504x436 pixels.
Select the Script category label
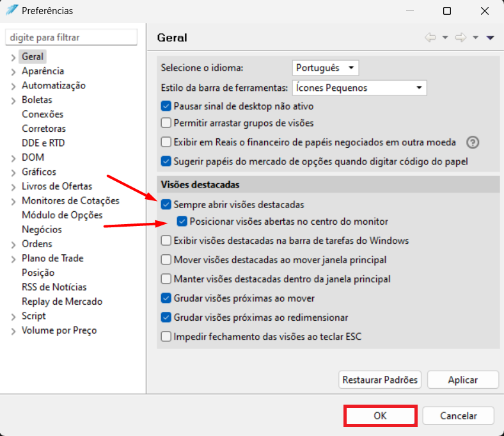tap(34, 316)
